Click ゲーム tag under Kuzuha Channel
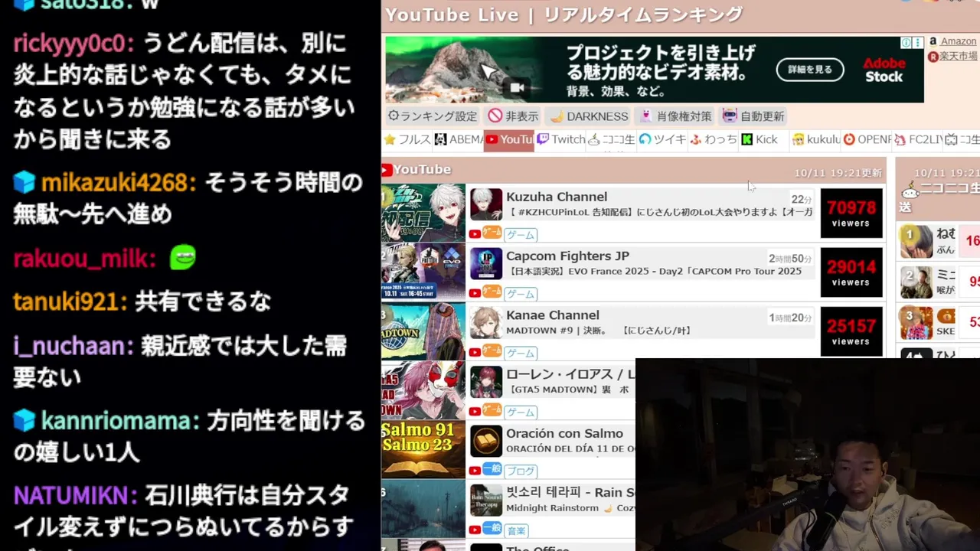 [x=520, y=235]
